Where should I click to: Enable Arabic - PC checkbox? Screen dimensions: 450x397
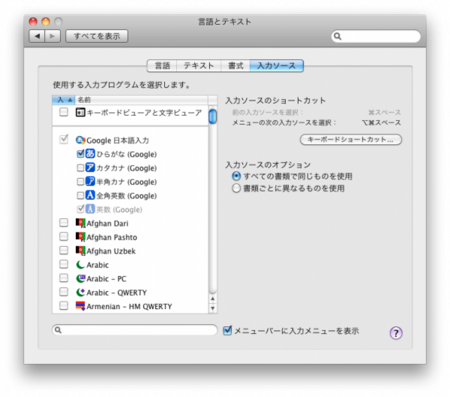click(x=64, y=278)
